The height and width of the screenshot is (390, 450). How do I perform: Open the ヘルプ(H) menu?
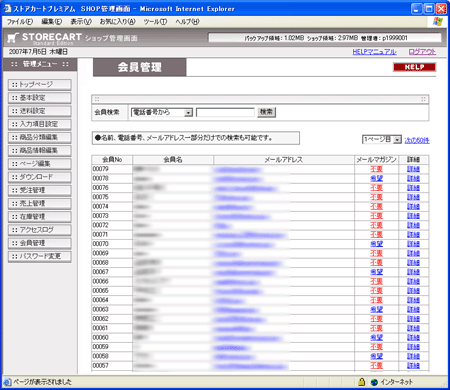click(187, 22)
